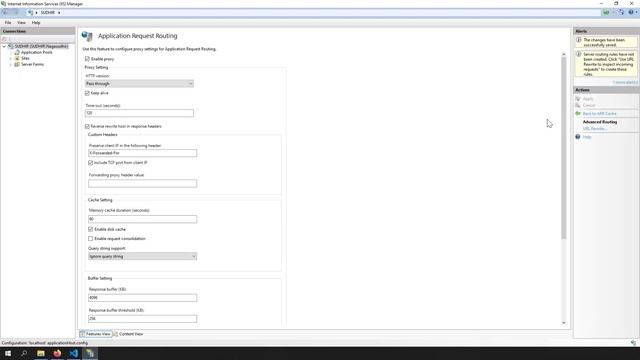This screenshot has width=640, height=360.
Task: Click the status bar icon at bottom right
Action: tap(633, 343)
